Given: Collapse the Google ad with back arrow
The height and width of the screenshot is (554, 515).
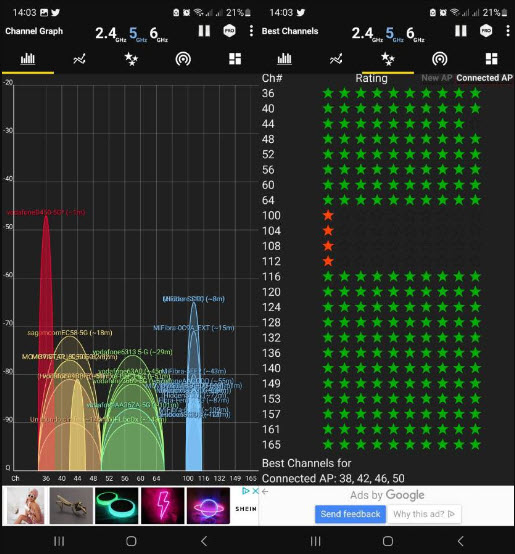Looking at the screenshot, I should (x=265, y=491).
